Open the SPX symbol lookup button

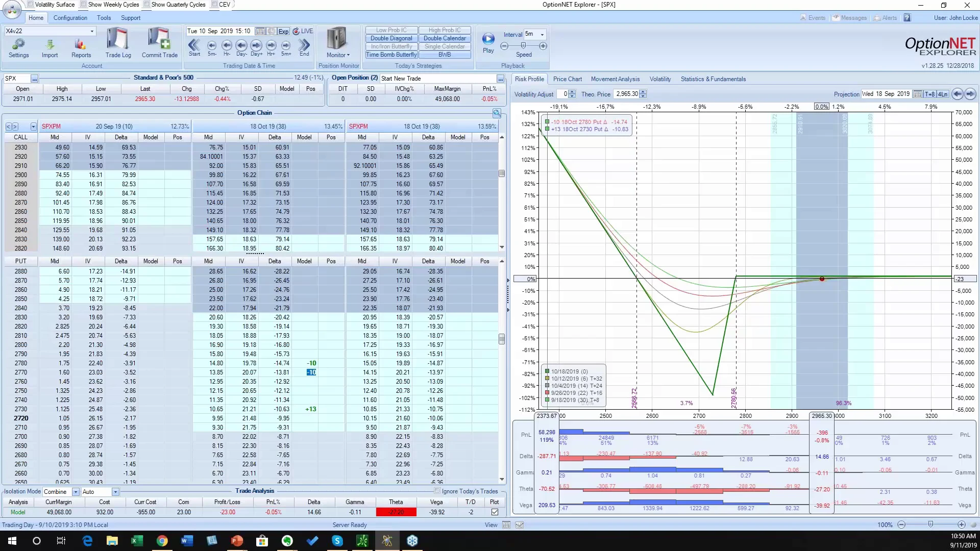(x=34, y=79)
